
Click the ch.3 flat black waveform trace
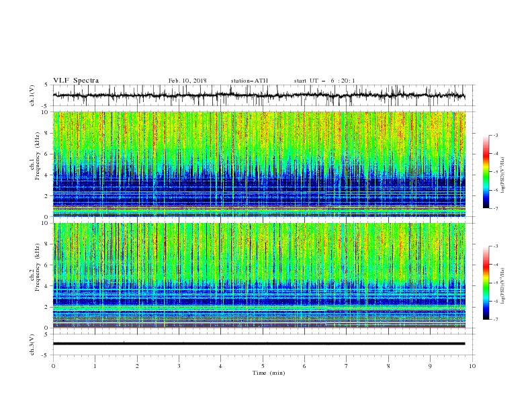pos(259,344)
